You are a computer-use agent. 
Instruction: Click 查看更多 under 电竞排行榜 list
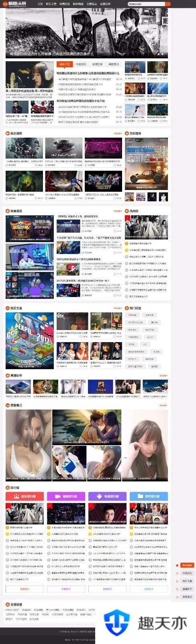click(x=107, y=589)
